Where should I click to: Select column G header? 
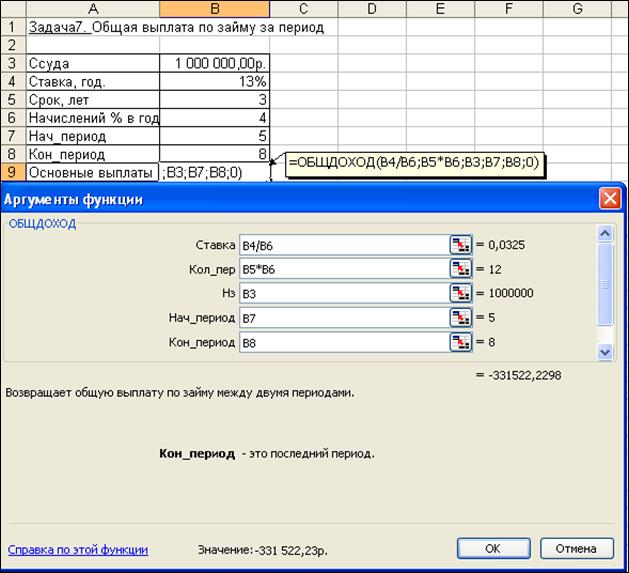pyautogui.click(x=577, y=9)
